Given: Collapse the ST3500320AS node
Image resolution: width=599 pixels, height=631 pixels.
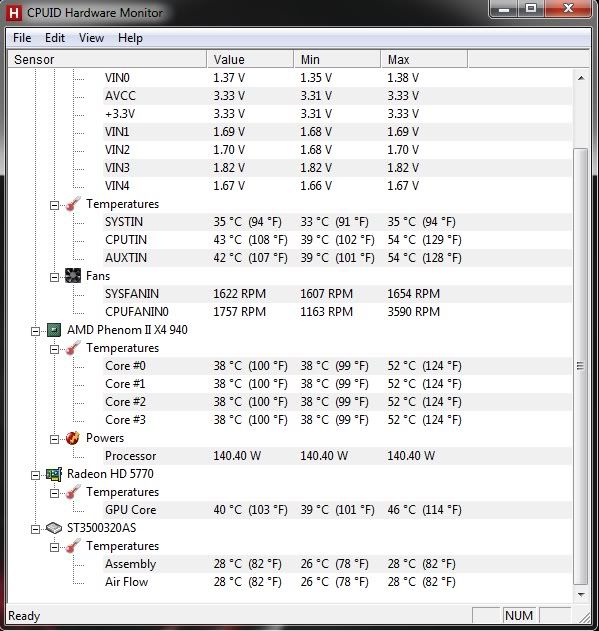Looking at the screenshot, I should [35, 530].
